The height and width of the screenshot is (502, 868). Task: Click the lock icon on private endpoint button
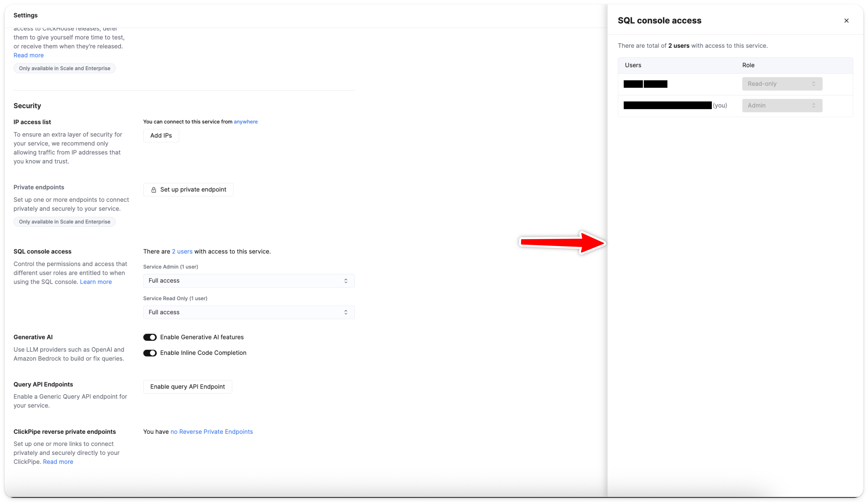coord(154,190)
